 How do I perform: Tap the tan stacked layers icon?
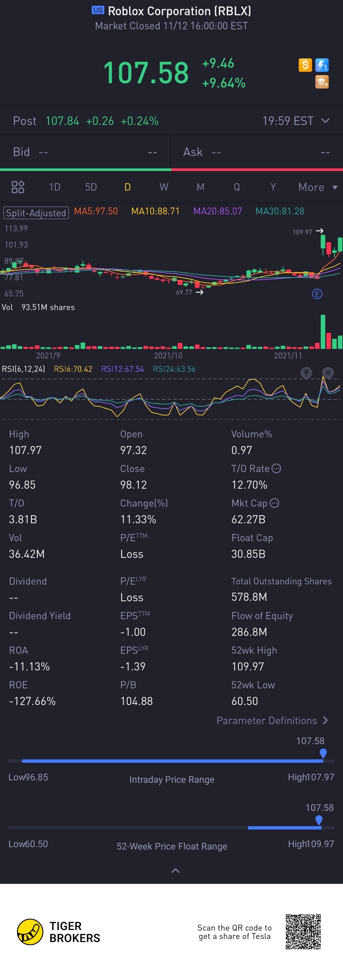click(322, 82)
